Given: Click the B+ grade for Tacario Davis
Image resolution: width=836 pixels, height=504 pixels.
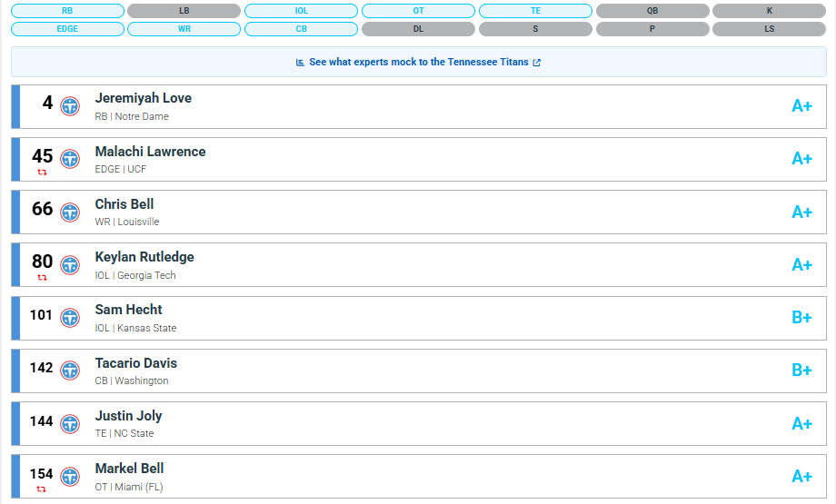Looking at the screenshot, I should tap(801, 371).
